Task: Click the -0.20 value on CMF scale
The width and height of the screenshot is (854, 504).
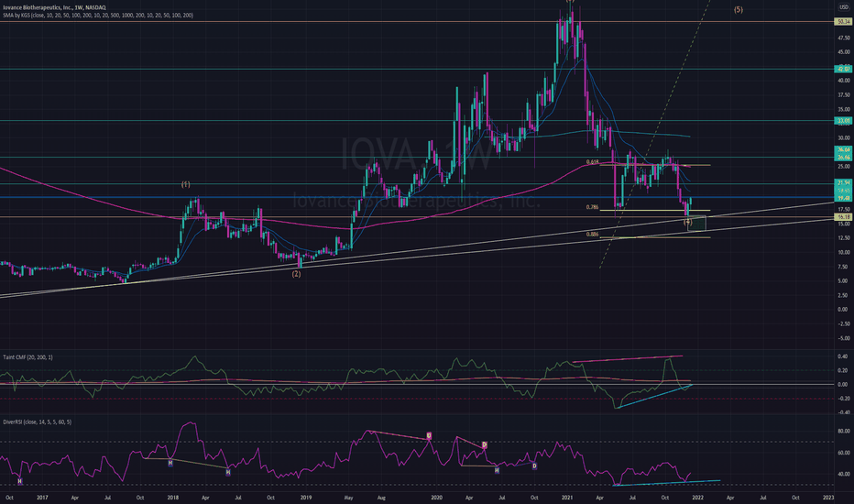Action: click(844, 399)
